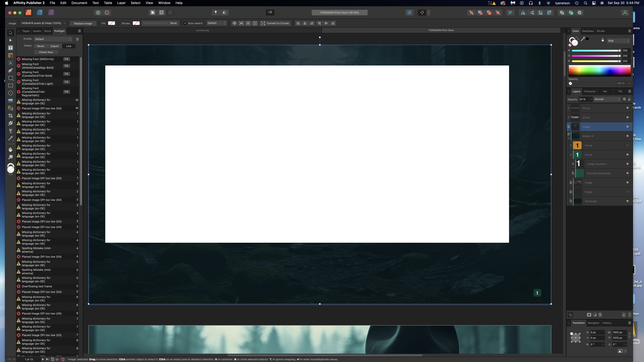The height and width of the screenshot is (362, 644).
Task: Select the Place Image tool
Action: [x=10, y=100]
